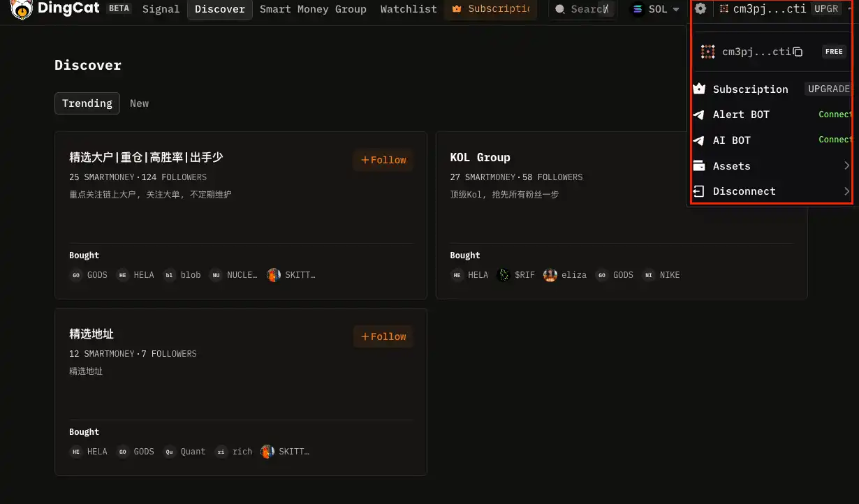Open the SOL network dropdown

[x=655, y=9]
